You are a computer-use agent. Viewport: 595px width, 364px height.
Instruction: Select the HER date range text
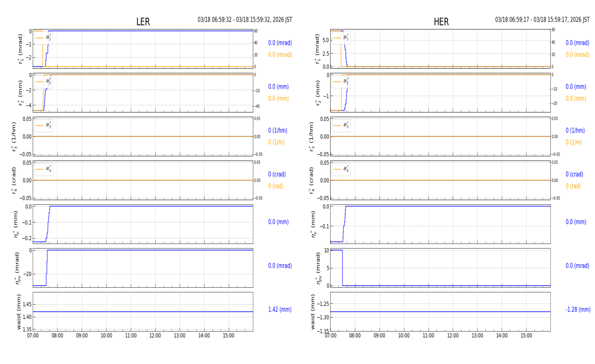(542, 20)
